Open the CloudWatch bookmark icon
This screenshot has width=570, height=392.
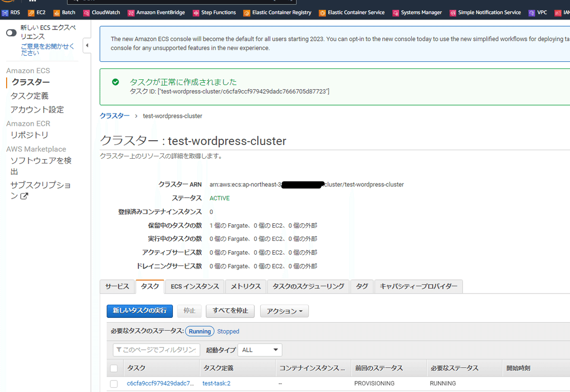click(x=86, y=13)
